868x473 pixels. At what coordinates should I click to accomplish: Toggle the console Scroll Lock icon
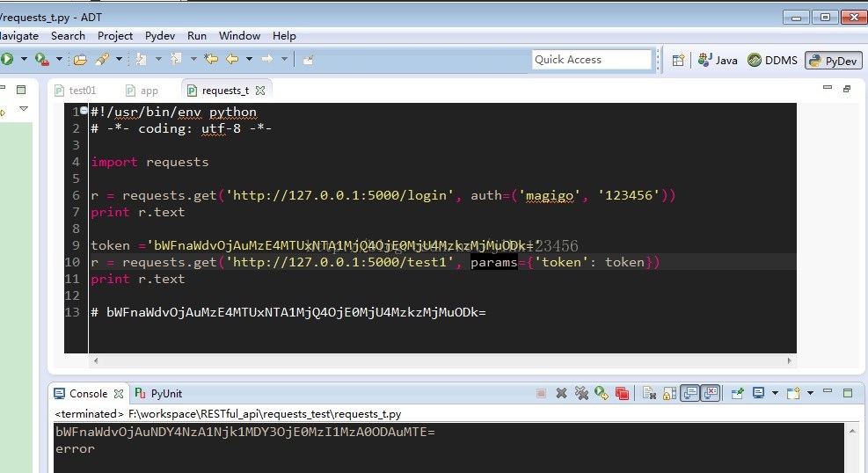tap(669, 393)
